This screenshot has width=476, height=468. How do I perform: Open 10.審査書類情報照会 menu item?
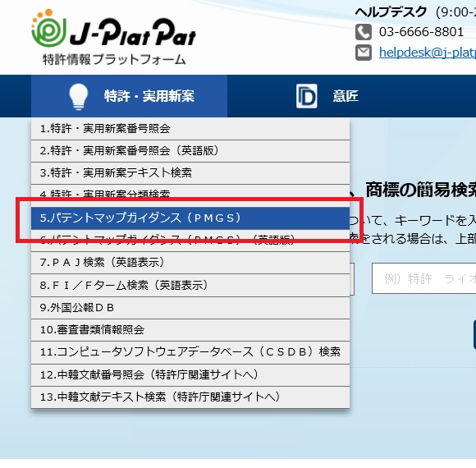[x=190, y=330]
